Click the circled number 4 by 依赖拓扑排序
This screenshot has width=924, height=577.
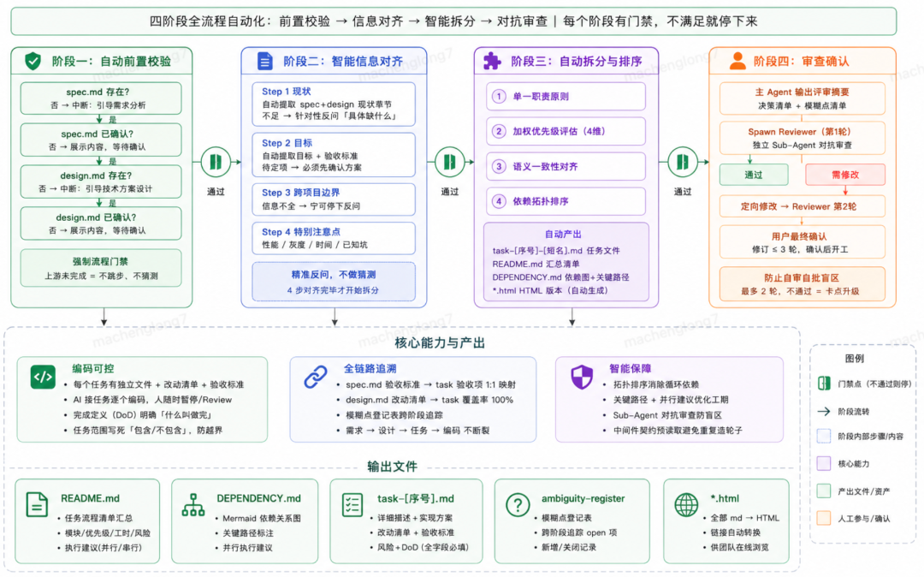click(499, 201)
